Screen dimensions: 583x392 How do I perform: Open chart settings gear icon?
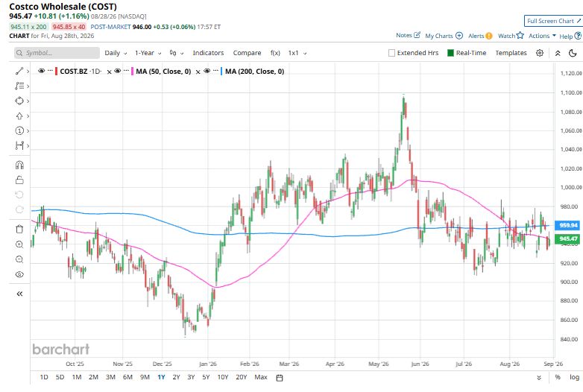pyautogui.click(x=540, y=53)
